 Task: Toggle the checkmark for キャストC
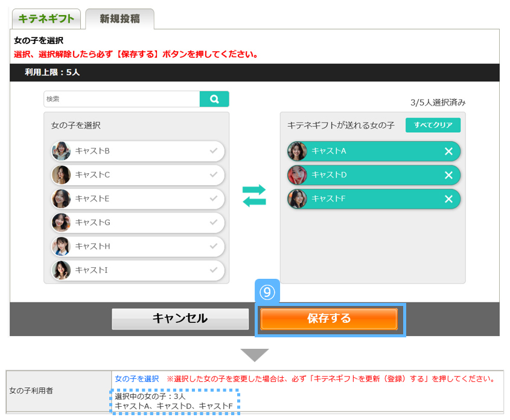pos(214,175)
